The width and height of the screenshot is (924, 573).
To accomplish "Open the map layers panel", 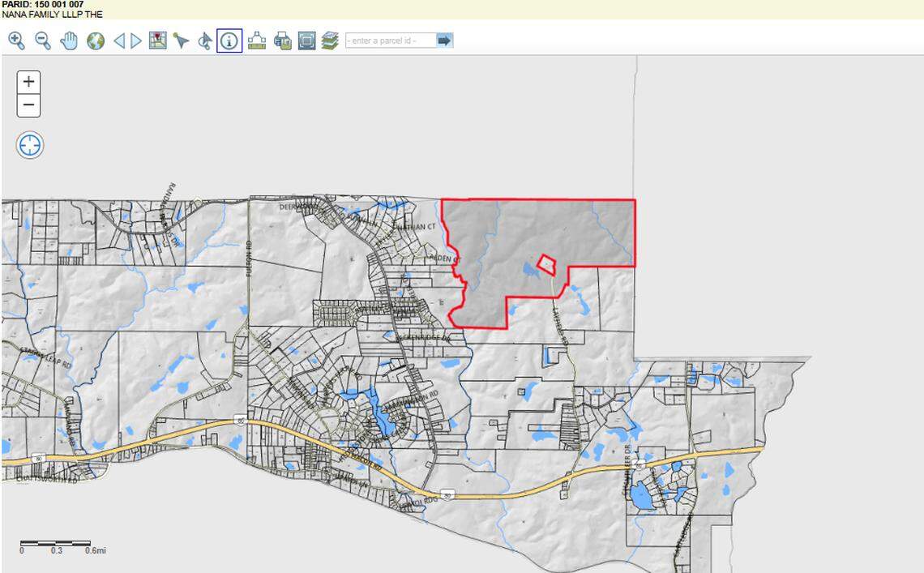I will click(330, 40).
